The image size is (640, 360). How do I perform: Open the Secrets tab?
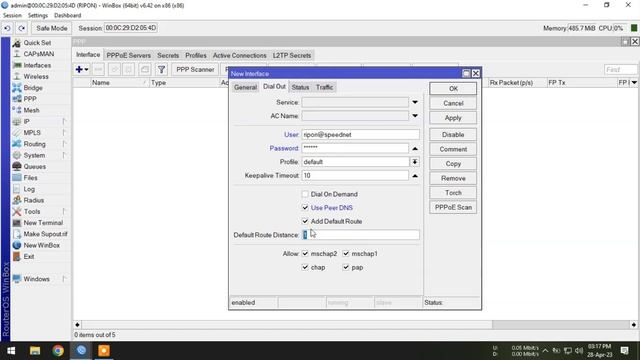168,55
